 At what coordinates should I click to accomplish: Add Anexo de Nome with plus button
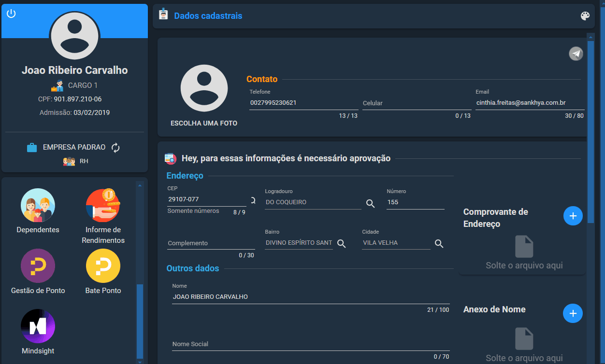point(573,313)
